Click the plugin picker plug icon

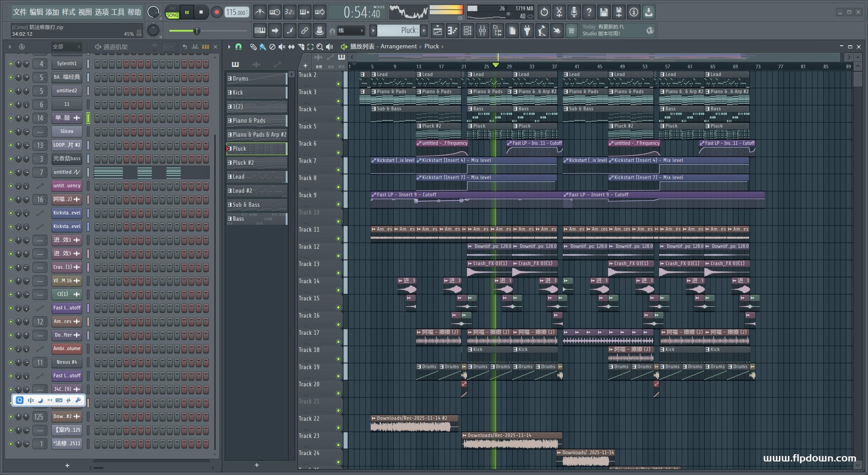[x=527, y=31]
